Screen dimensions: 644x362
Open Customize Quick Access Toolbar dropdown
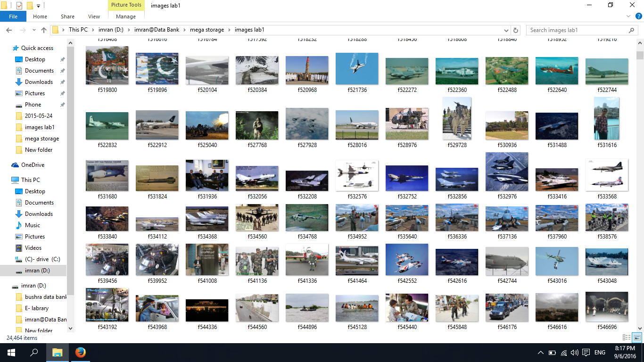[38, 6]
